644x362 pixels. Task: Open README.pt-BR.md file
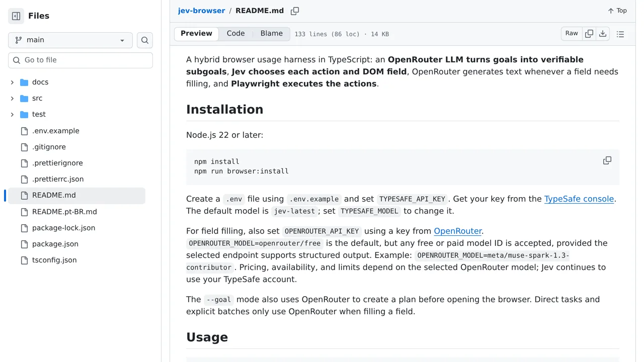(64, 212)
